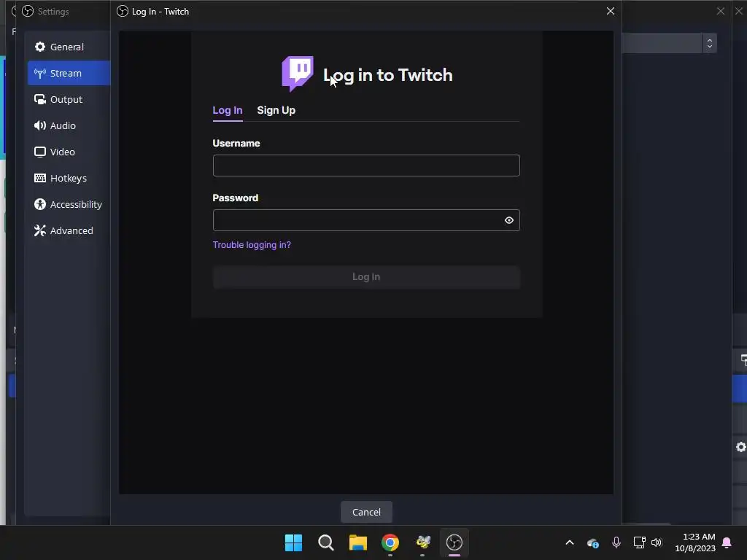747x560 pixels.
Task: Open the notification bell icon
Action: (727, 542)
